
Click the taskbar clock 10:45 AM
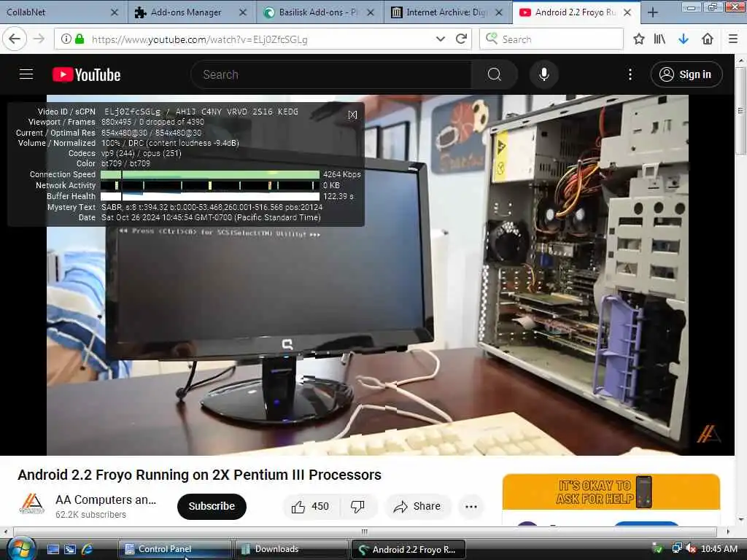719,549
